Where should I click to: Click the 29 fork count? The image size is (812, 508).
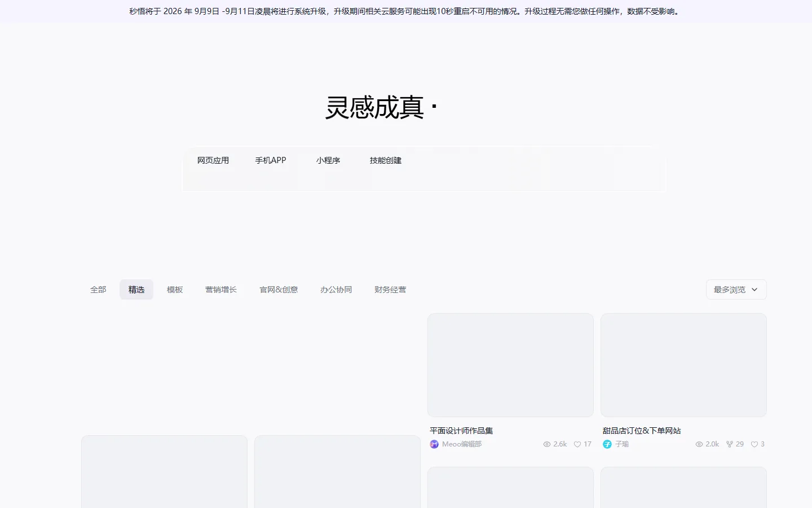(x=740, y=444)
